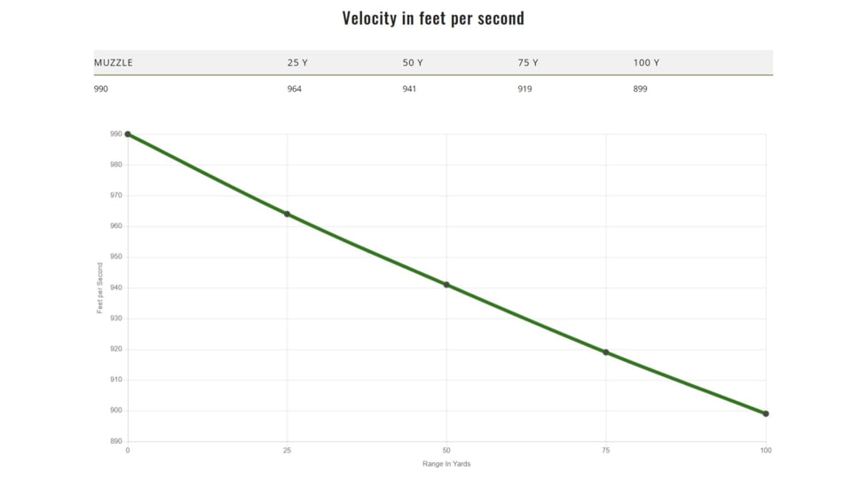
Task: Click the 890 tick label on the y-axis
Action: click(x=116, y=441)
